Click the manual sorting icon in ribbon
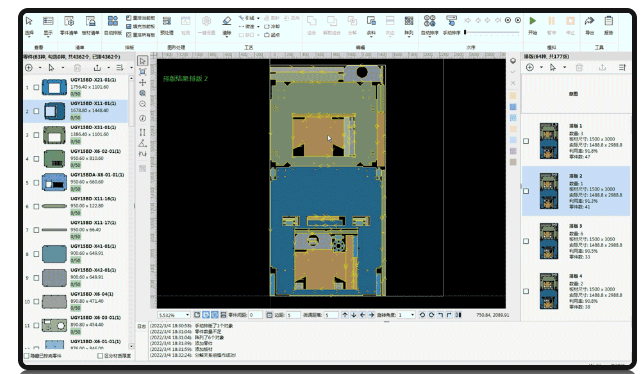 [x=451, y=21]
